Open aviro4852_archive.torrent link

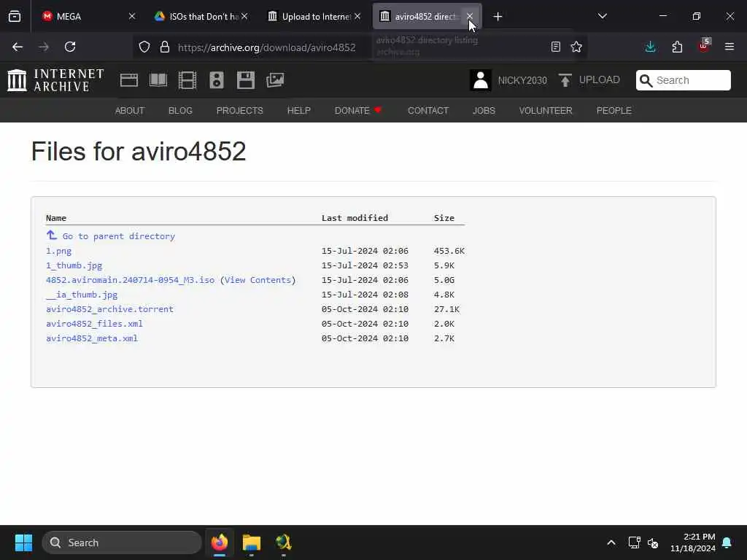(x=109, y=309)
